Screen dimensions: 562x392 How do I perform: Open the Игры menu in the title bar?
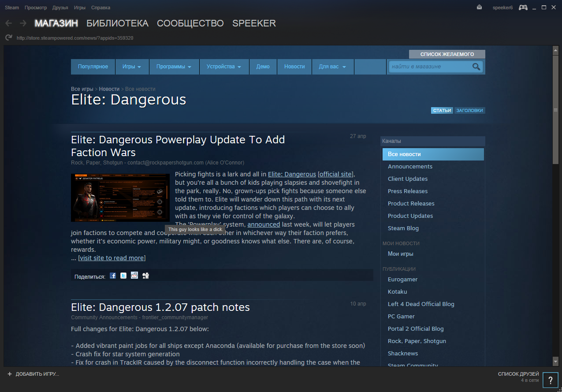pyautogui.click(x=80, y=7)
